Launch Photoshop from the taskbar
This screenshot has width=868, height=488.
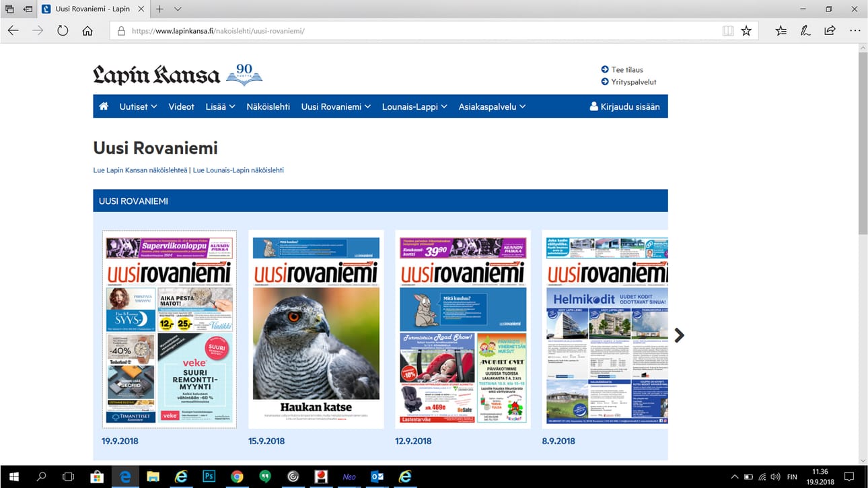209,477
